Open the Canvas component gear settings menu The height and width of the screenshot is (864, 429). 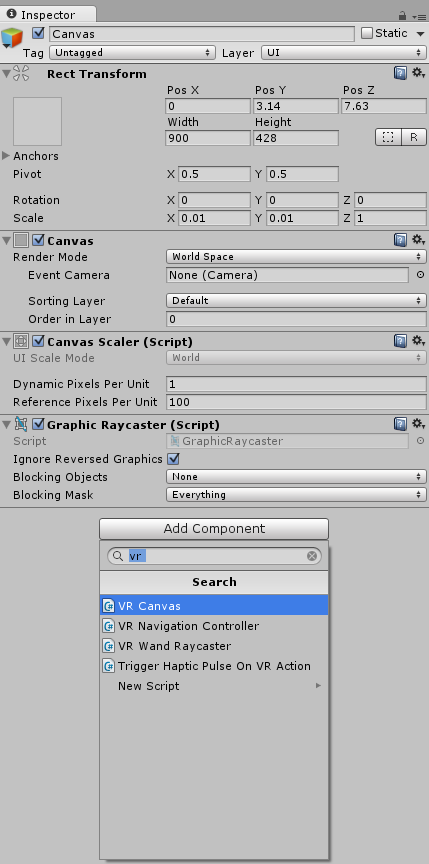[x=419, y=240]
